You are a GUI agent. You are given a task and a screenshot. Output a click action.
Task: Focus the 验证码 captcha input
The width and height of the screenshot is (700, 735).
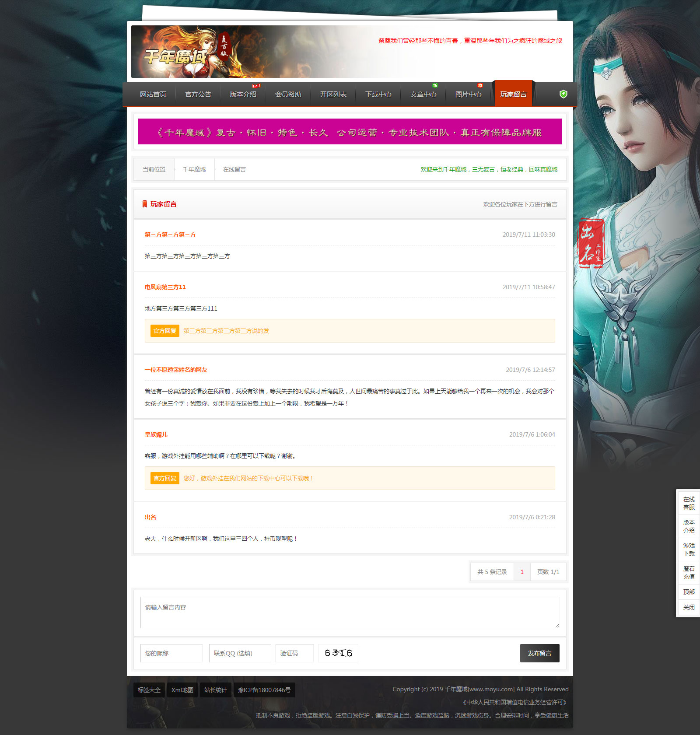294,653
